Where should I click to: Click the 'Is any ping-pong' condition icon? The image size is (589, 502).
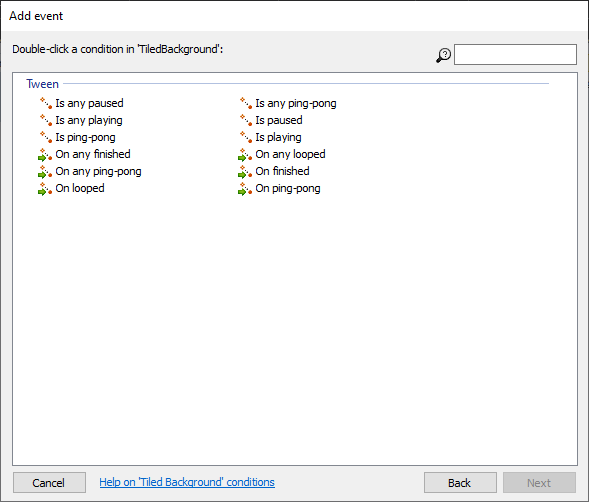coord(246,103)
